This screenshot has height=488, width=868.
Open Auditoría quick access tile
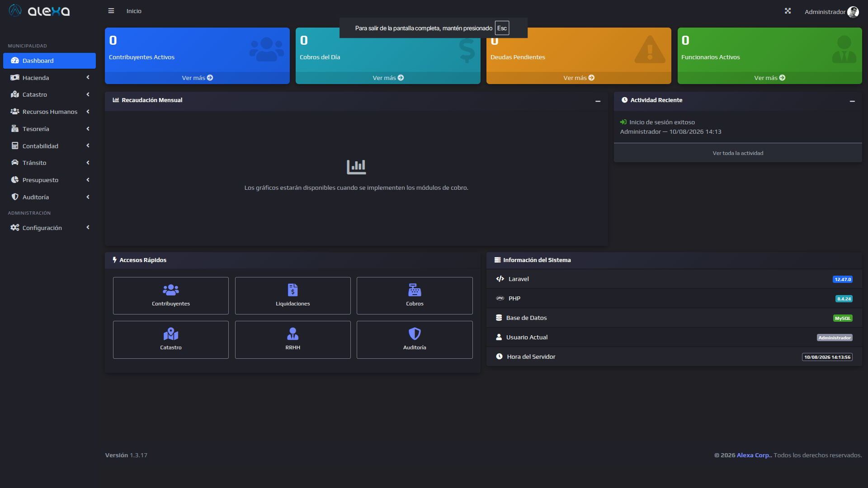pyautogui.click(x=415, y=340)
